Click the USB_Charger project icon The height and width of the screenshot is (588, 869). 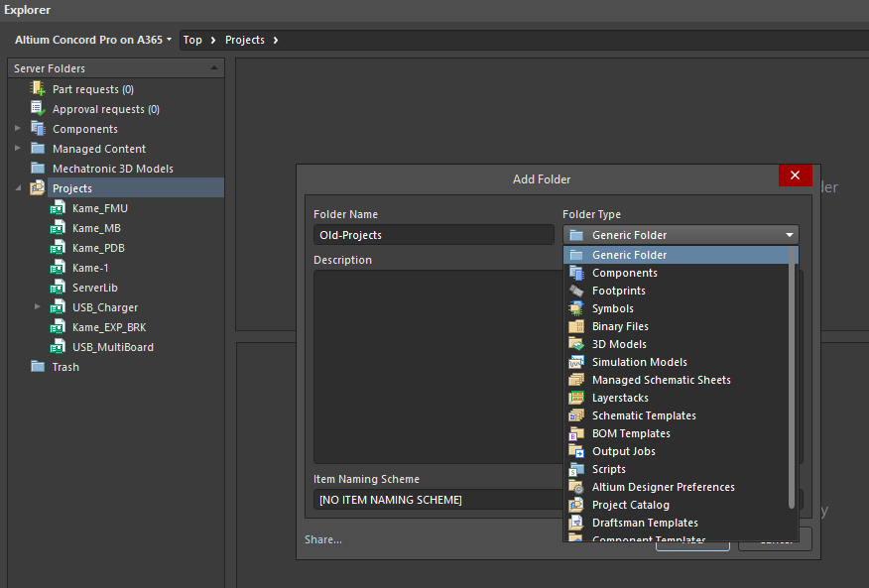58,307
